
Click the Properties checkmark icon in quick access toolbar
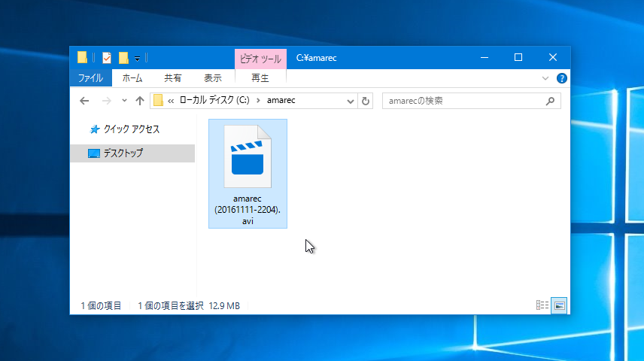point(107,58)
